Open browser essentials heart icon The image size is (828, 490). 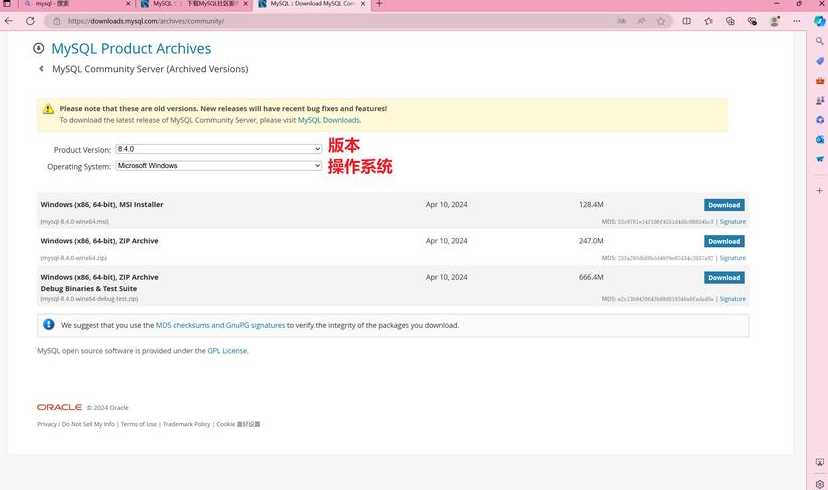point(752,21)
